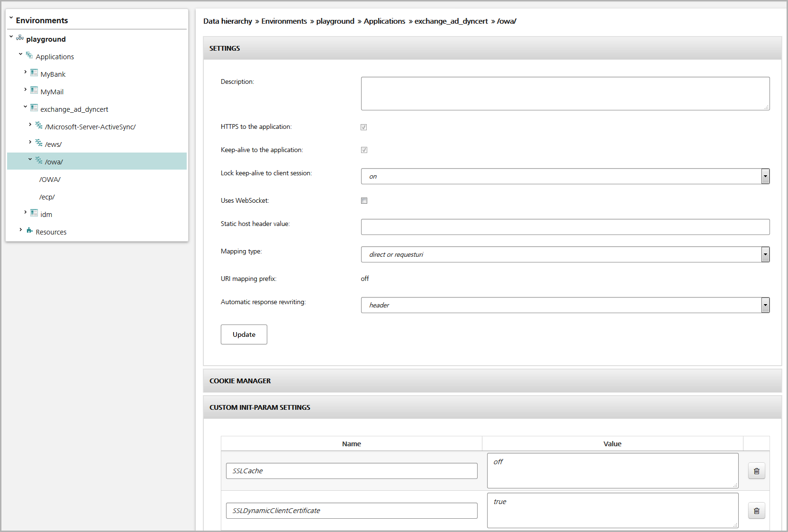Delete the SSLDynamicClientCertificate row

757,511
